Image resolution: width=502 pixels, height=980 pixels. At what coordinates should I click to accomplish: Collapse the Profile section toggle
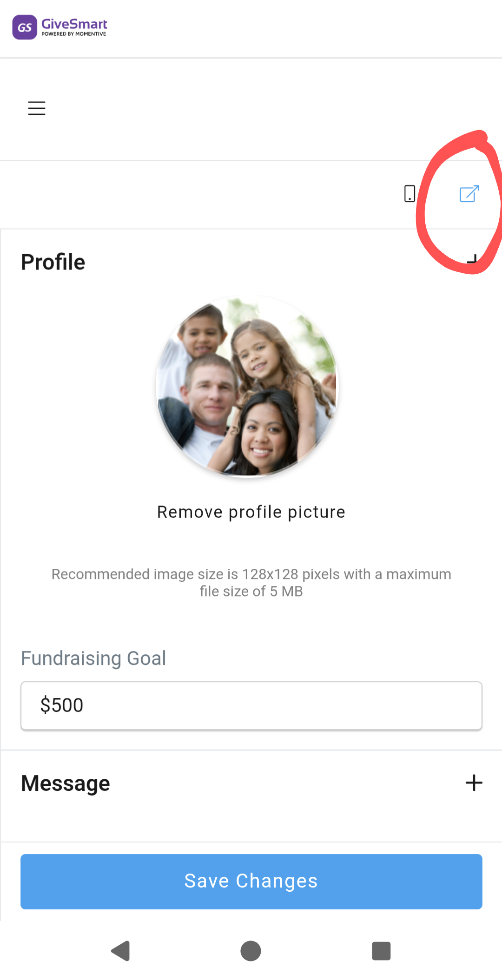(x=473, y=260)
